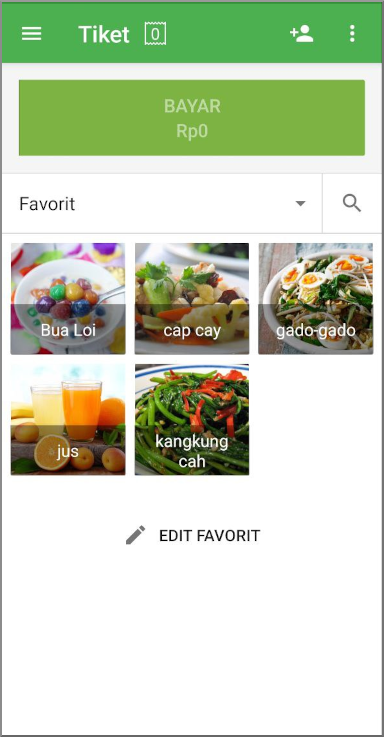Open the three-dot more options menu
The height and width of the screenshot is (737, 384).
[x=352, y=34]
